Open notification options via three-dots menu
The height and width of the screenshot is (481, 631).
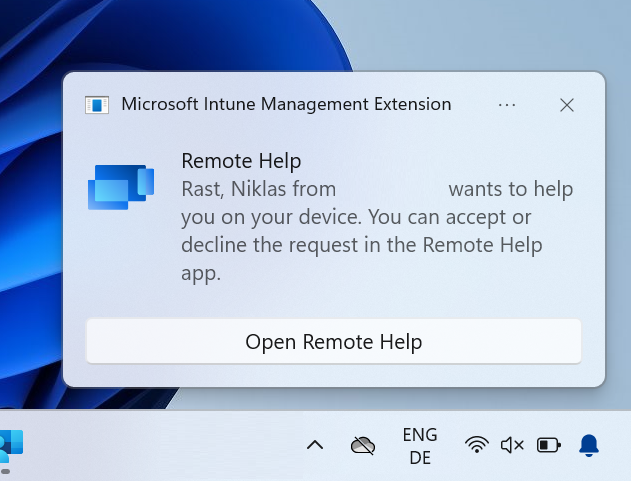tap(506, 105)
